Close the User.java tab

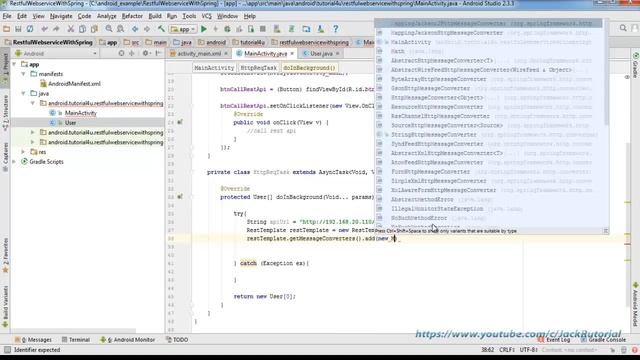(338, 53)
